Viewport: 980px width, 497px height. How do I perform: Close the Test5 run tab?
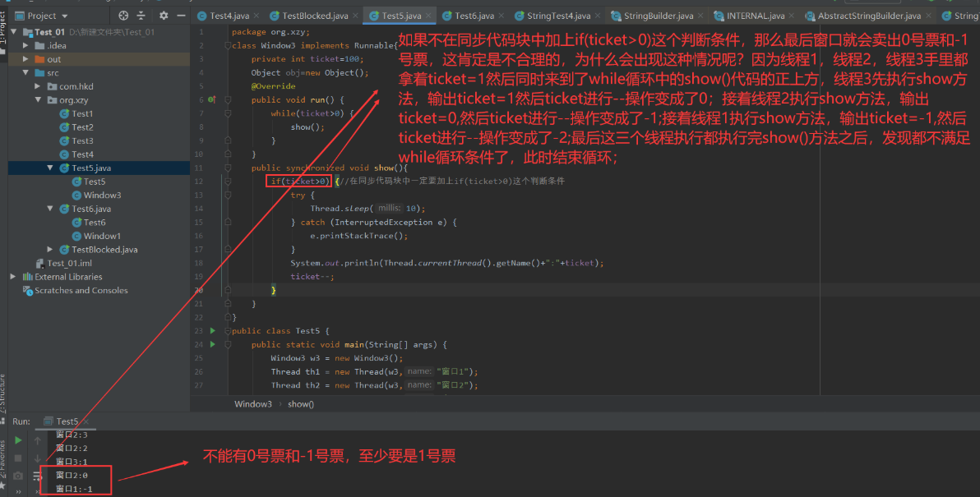tap(86, 421)
